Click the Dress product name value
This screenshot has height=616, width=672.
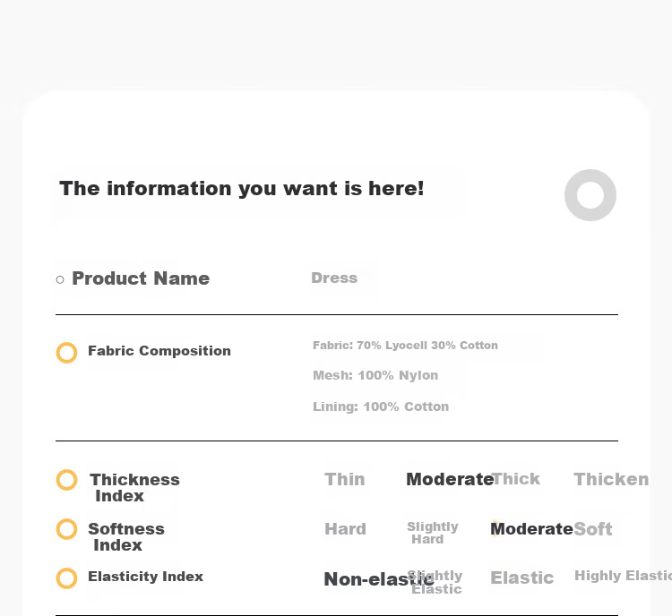coord(334,278)
